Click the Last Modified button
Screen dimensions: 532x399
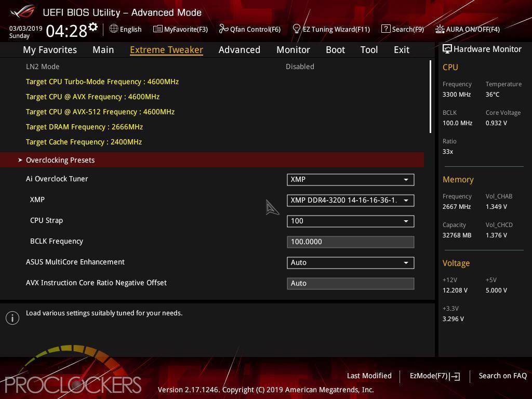369,376
